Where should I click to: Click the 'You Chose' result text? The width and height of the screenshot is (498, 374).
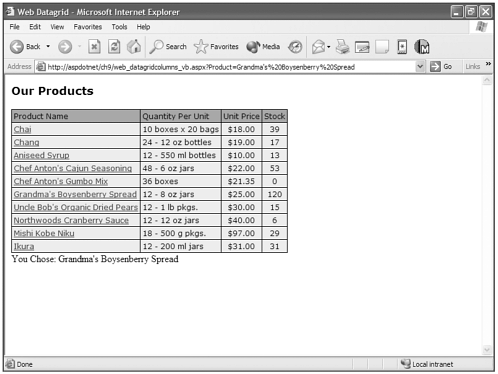tap(95, 259)
